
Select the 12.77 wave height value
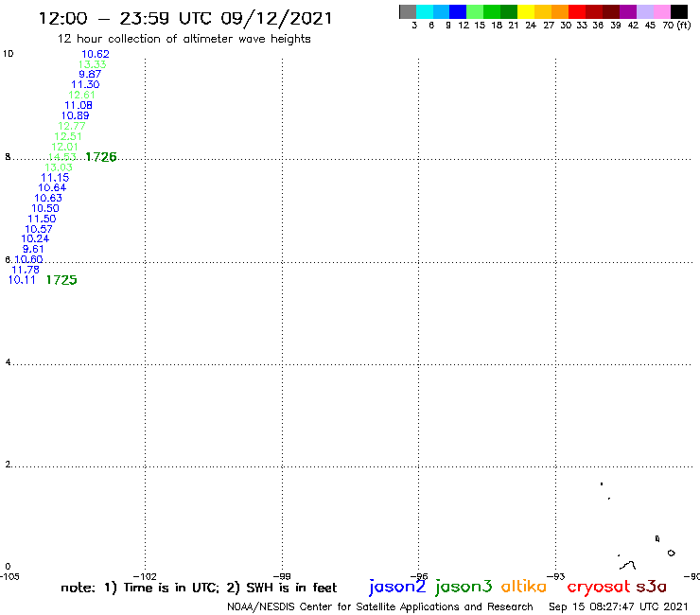pos(72,126)
